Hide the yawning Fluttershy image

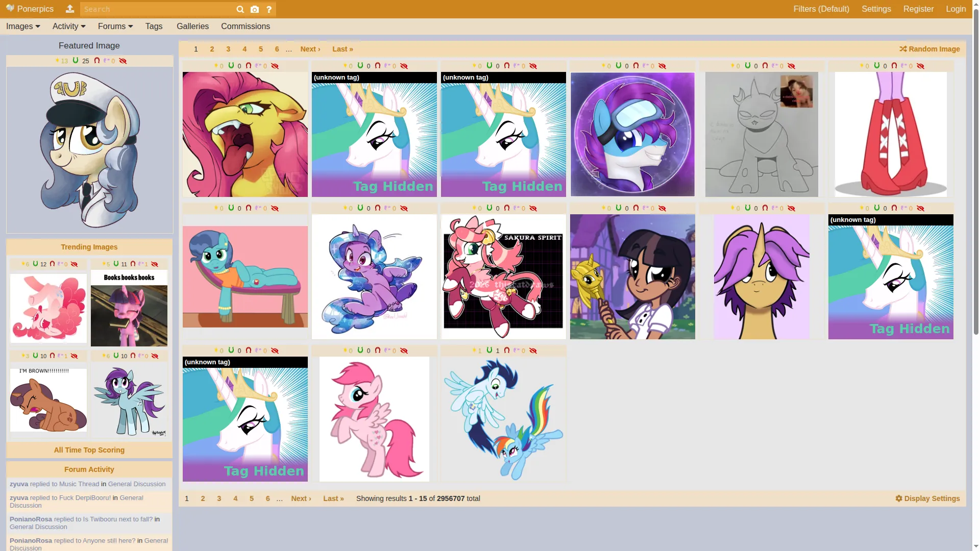point(275,66)
